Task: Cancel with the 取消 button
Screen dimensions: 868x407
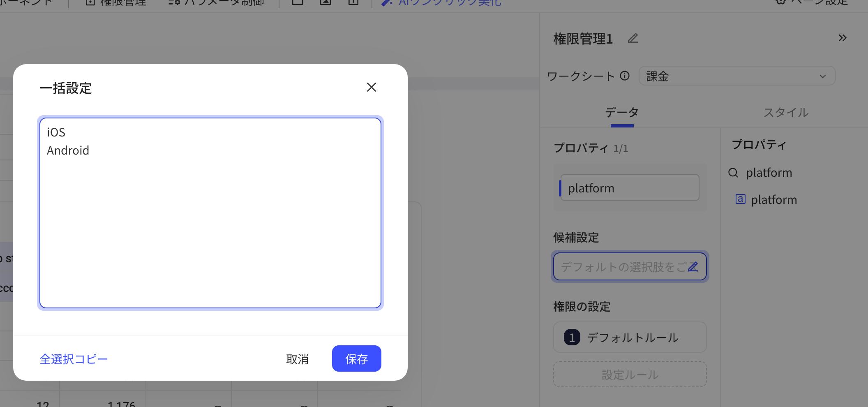Action: pos(297,359)
